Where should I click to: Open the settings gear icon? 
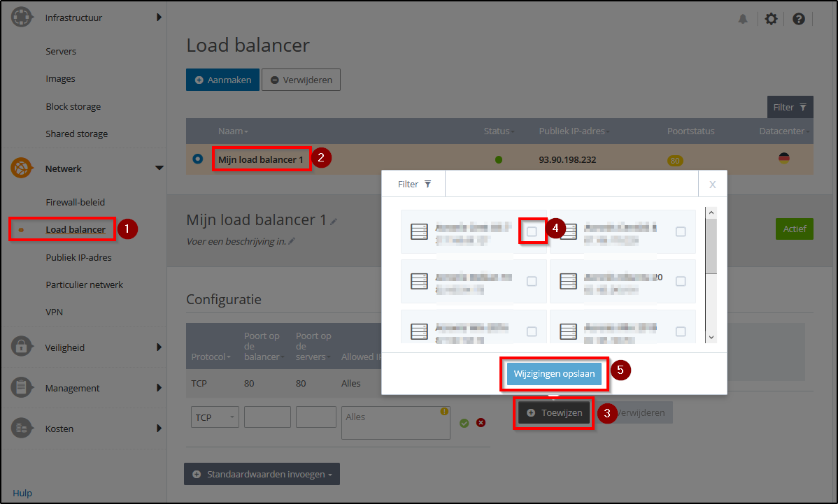pos(771,19)
